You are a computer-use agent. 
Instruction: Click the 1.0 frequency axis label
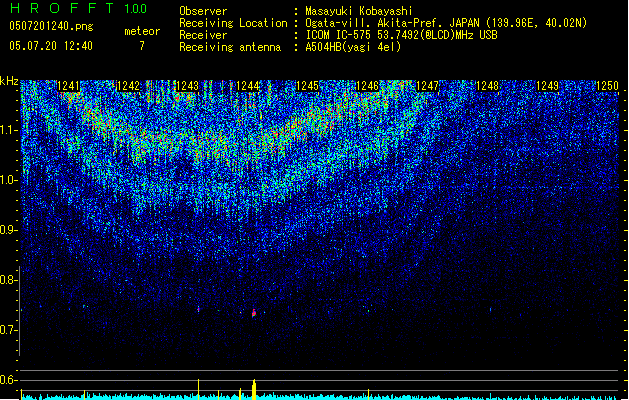click(x=7, y=180)
